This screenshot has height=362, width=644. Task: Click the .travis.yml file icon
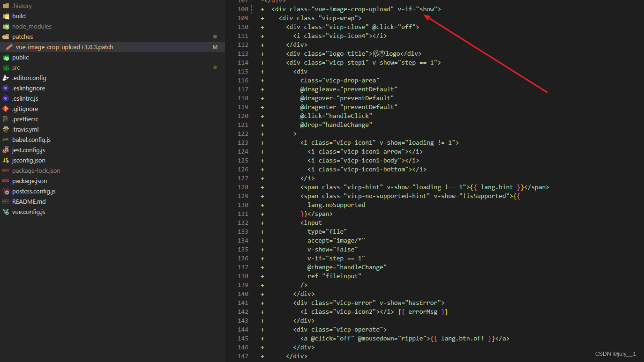tap(6, 130)
